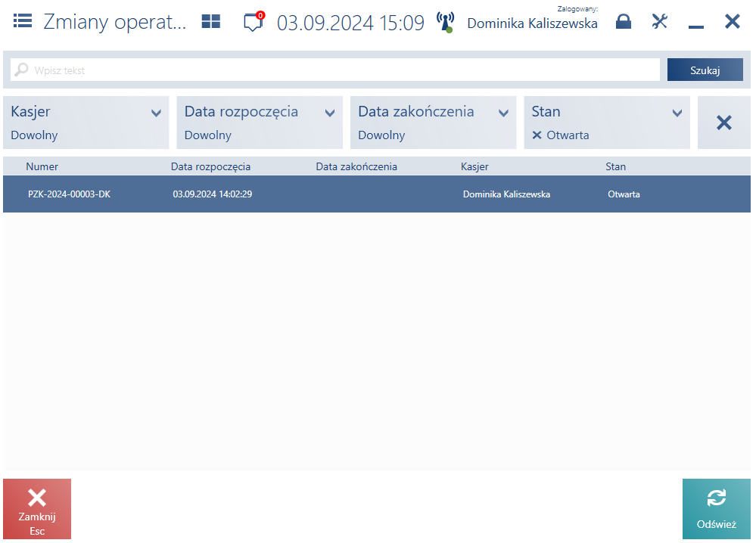Click the 'Zmiany operat...' window title
The image size is (756, 543).
point(115,22)
